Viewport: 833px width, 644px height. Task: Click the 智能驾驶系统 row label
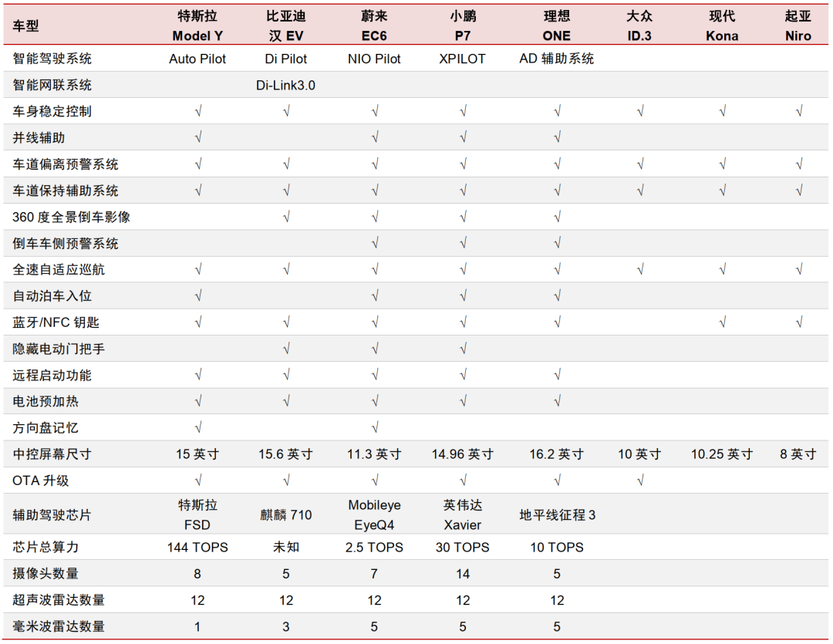point(52,59)
